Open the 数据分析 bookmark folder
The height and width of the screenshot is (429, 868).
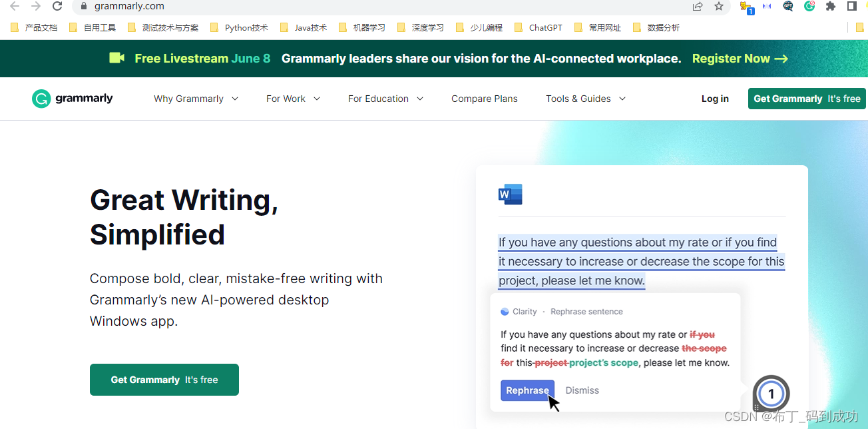656,27
